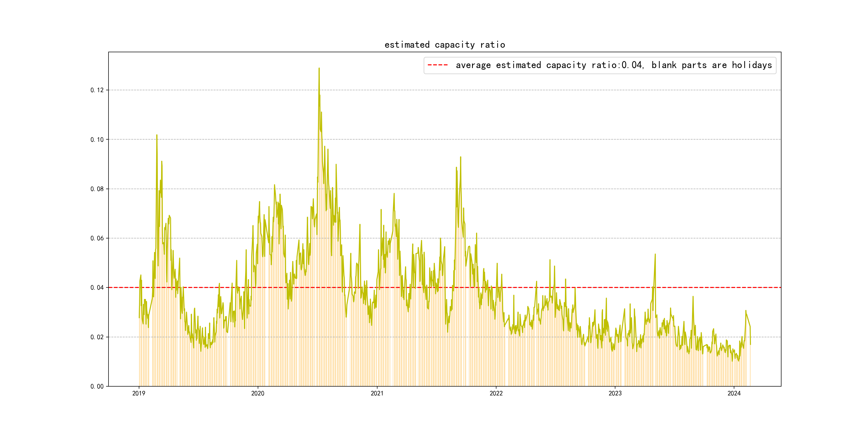Click the 0.12 y-axis tick label

(97, 90)
